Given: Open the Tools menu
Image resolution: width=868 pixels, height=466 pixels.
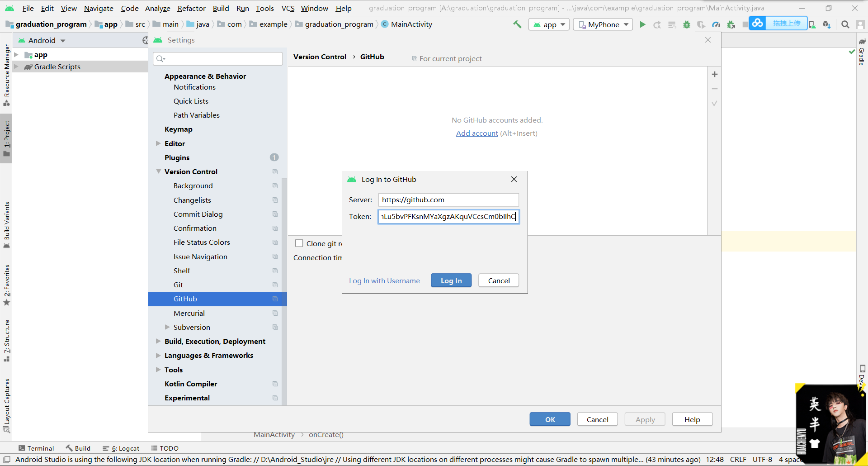Looking at the screenshot, I should tap(264, 8).
